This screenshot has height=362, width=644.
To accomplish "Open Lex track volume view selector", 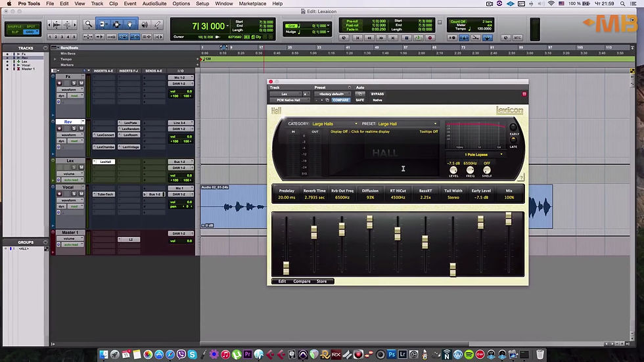I will (70, 173).
